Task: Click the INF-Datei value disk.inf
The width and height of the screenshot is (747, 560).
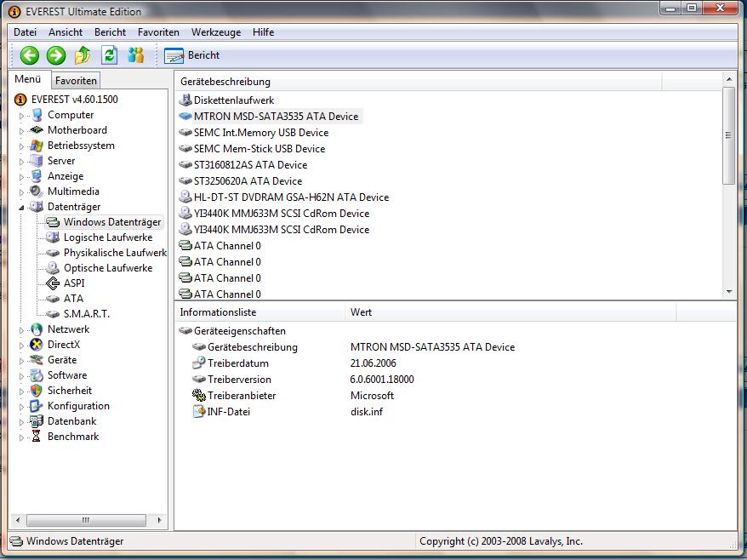Action: (367, 412)
